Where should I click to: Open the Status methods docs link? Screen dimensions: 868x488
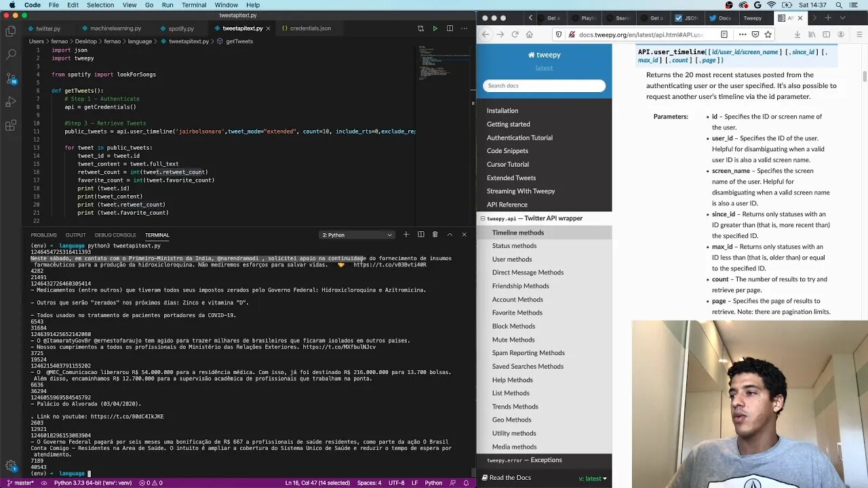[514, 246]
